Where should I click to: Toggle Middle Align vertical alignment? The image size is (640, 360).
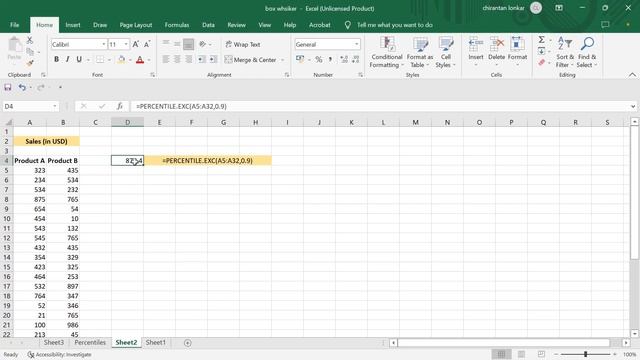pos(177,44)
